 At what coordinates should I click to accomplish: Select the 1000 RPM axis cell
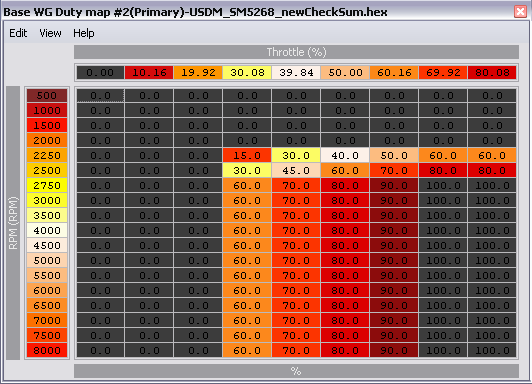click(47, 111)
